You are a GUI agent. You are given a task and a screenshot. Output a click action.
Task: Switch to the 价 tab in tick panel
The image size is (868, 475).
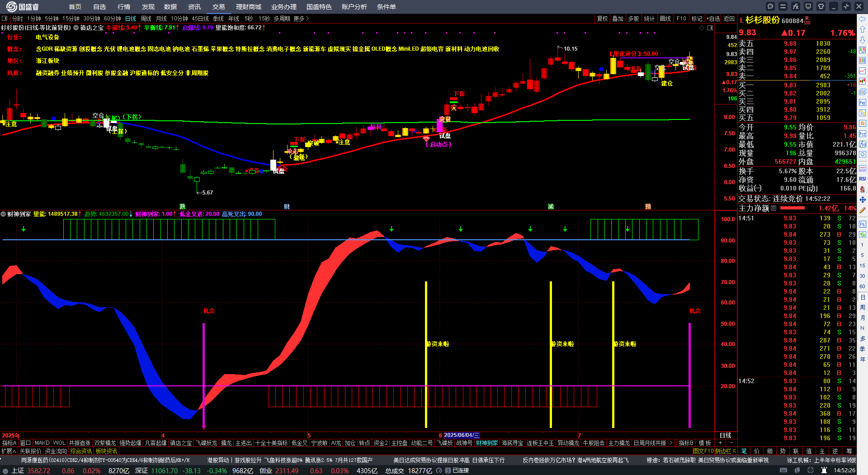click(757, 451)
